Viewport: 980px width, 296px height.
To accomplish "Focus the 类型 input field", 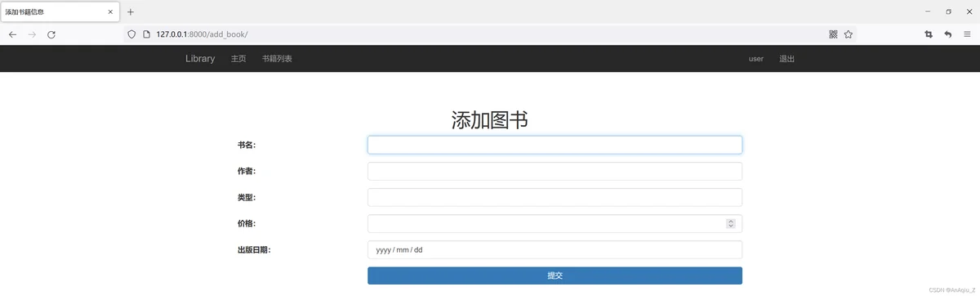I will click(x=555, y=197).
